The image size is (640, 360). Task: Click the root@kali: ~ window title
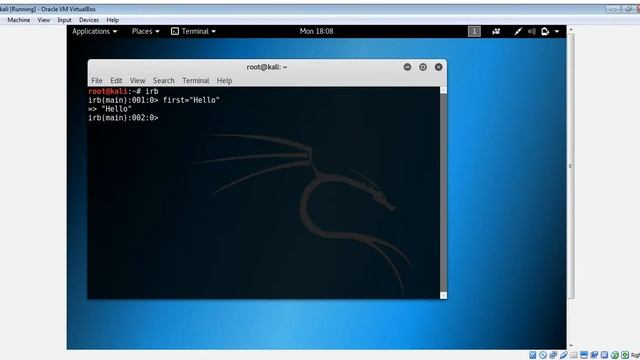[x=267, y=67]
